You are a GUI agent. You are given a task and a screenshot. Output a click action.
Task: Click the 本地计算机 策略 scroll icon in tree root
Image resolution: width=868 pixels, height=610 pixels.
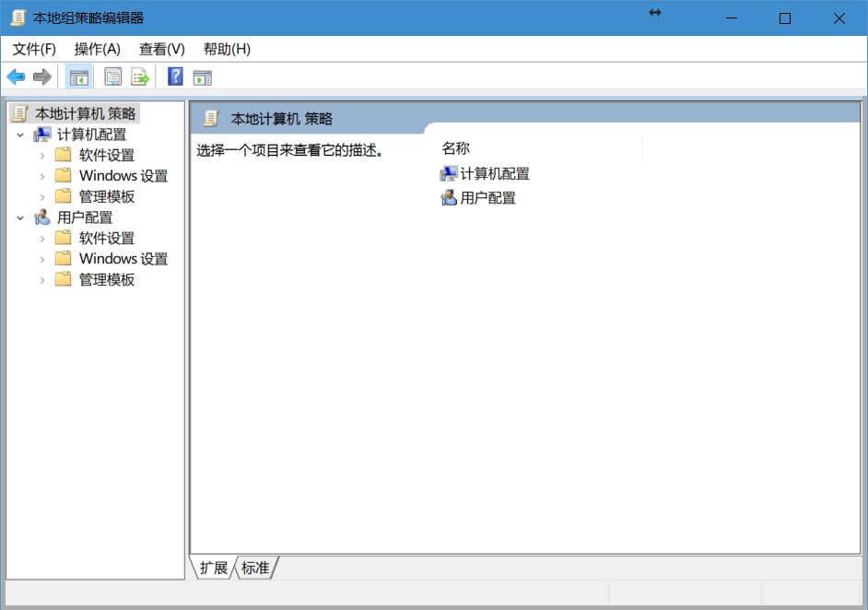point(20,113)
